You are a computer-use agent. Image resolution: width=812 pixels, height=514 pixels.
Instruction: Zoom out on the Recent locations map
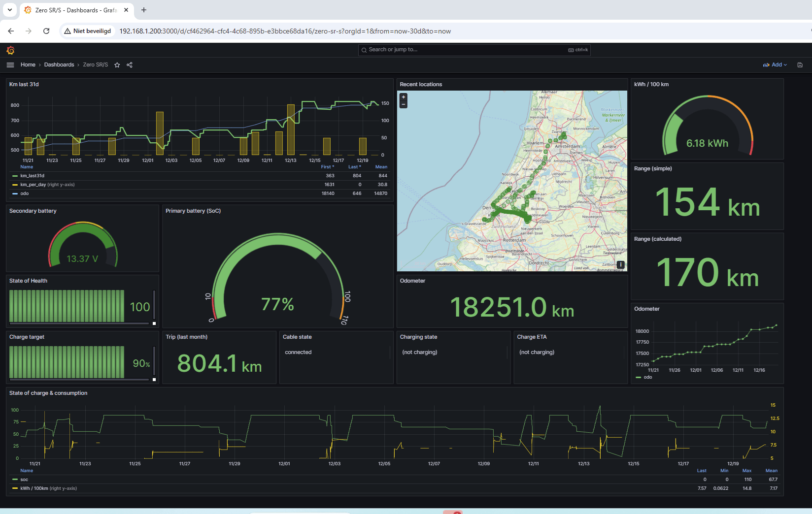point(403,103)
